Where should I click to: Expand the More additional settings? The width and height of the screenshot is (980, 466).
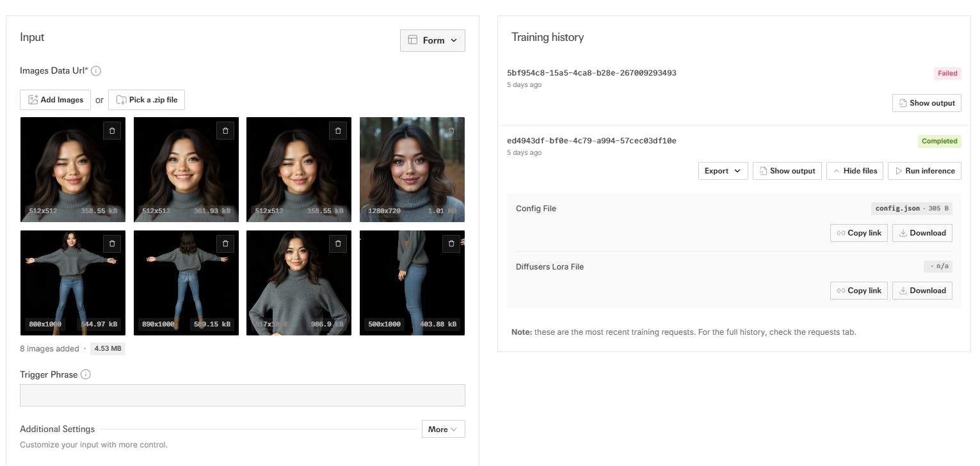pyautogui.click(x=443, y=430)
